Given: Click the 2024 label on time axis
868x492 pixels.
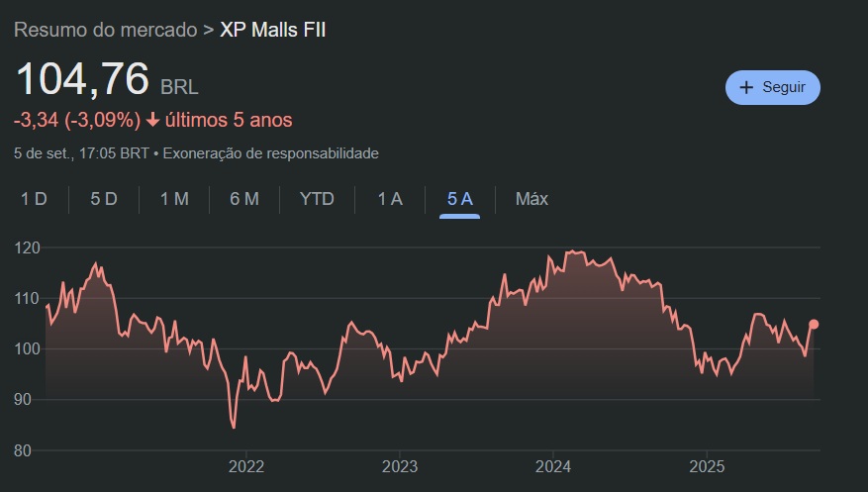Looking at the screenshot, I should click(x=553, y=466).
